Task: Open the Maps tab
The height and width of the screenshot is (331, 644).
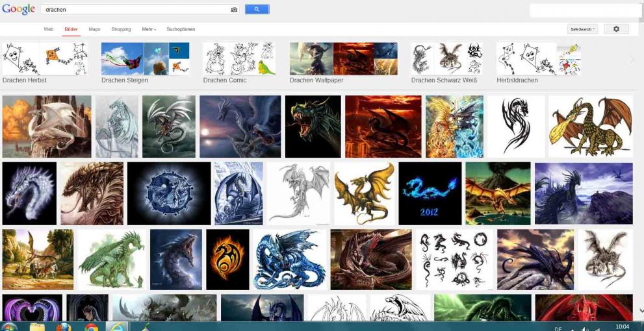Action: click(x=94, y=30)
